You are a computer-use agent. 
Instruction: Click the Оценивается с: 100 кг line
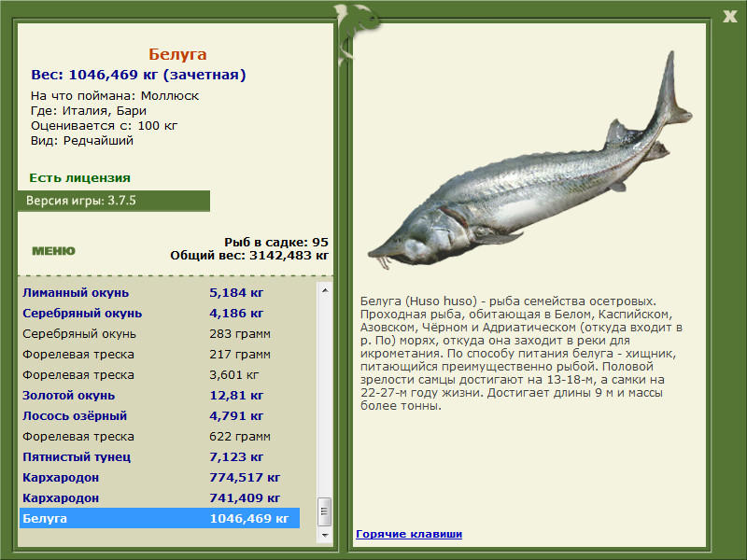(104, 126)
